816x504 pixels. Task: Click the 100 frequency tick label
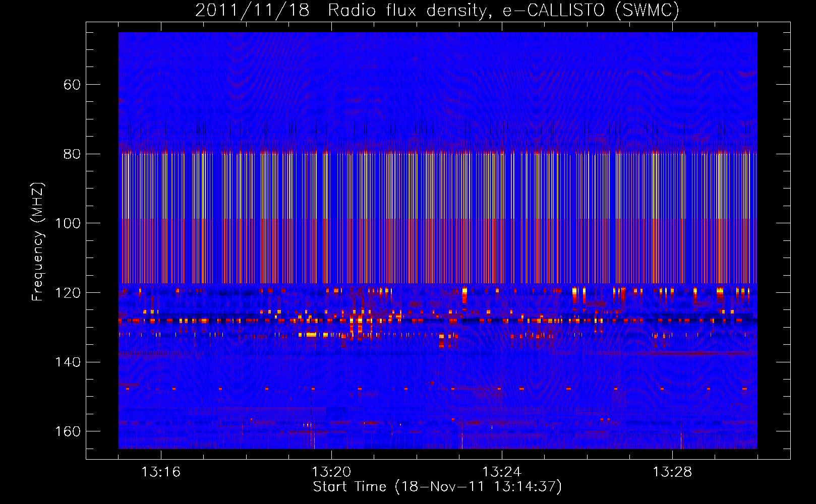[x=68, y=223]
